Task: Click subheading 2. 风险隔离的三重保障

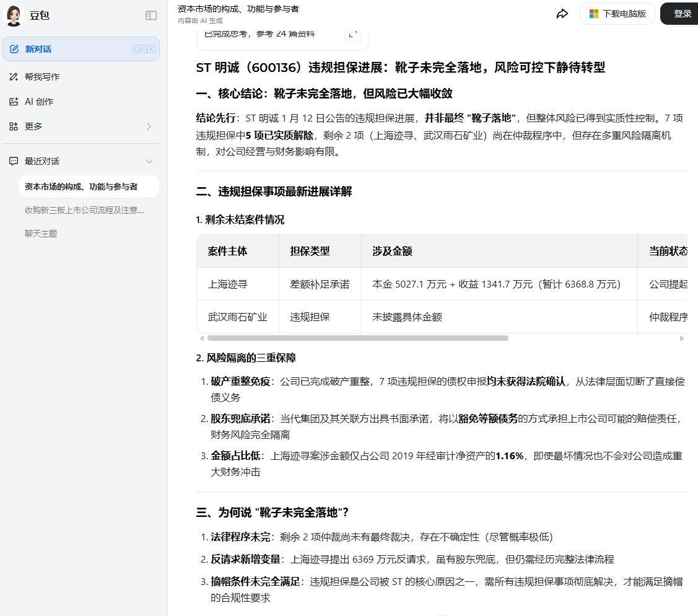Action: click(246, 358)
